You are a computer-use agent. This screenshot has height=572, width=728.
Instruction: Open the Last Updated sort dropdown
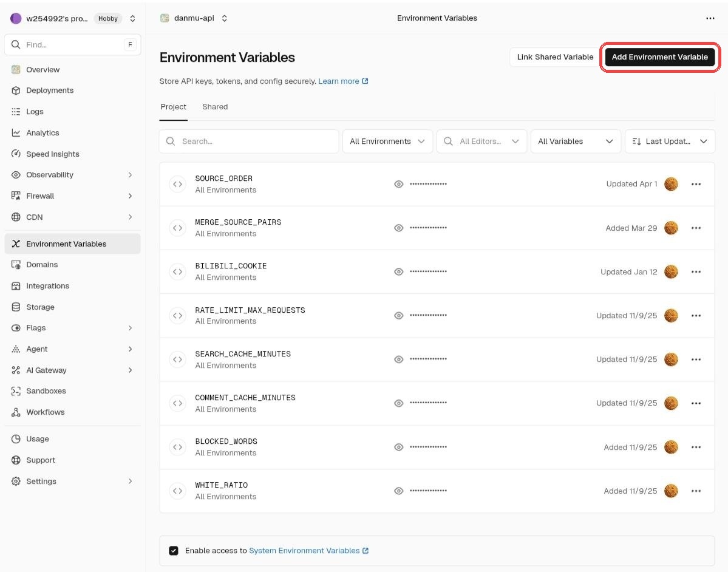[x=670, y=141]
